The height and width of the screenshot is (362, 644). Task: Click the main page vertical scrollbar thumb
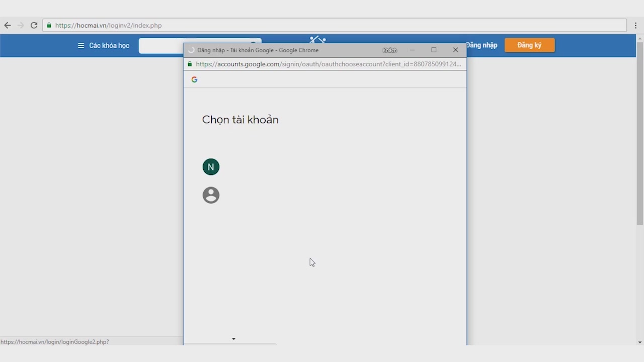(x=640, y=134)
